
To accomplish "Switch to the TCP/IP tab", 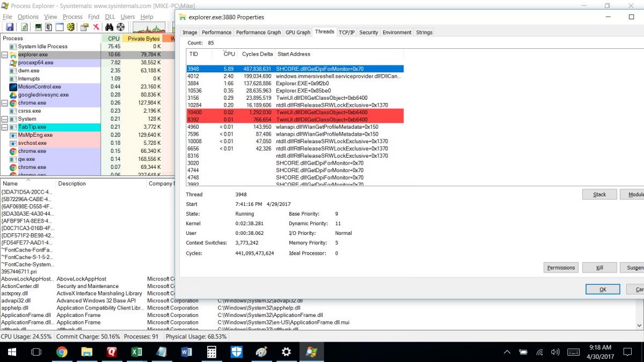I will click(x=347, y=32).
